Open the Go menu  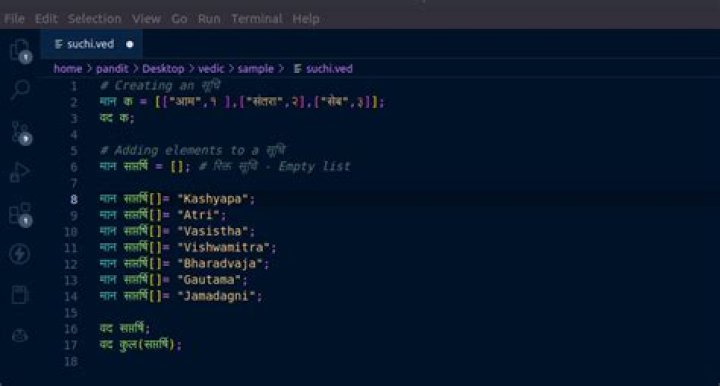pos(179,19)
